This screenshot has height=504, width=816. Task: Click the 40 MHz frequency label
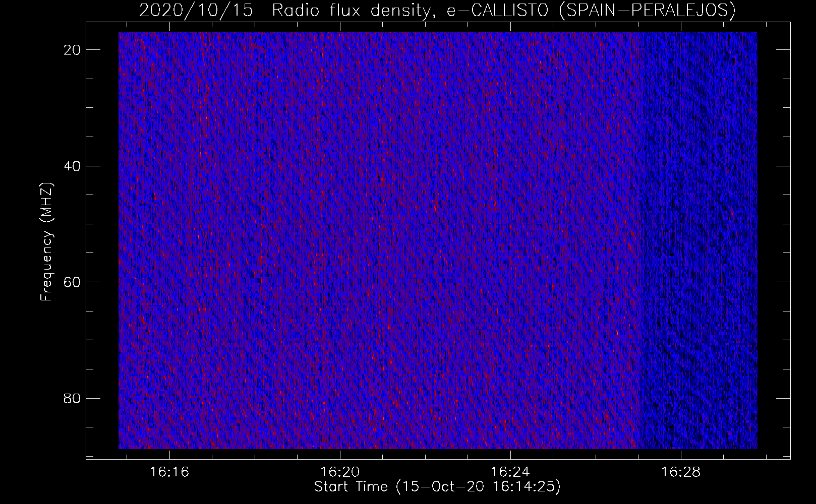[73, 166]
